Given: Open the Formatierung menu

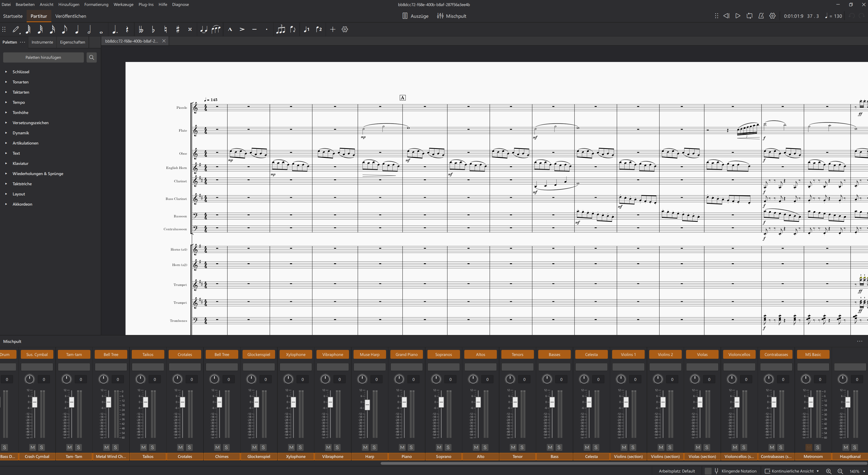Looking at the screenshot, I should coord(96,4).
